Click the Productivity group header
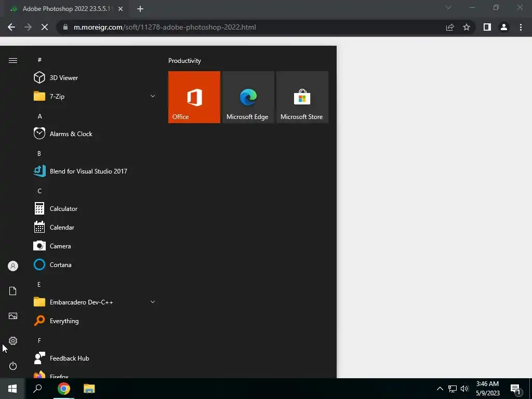Viewport: 532px width, 399px height. (184, 61)
